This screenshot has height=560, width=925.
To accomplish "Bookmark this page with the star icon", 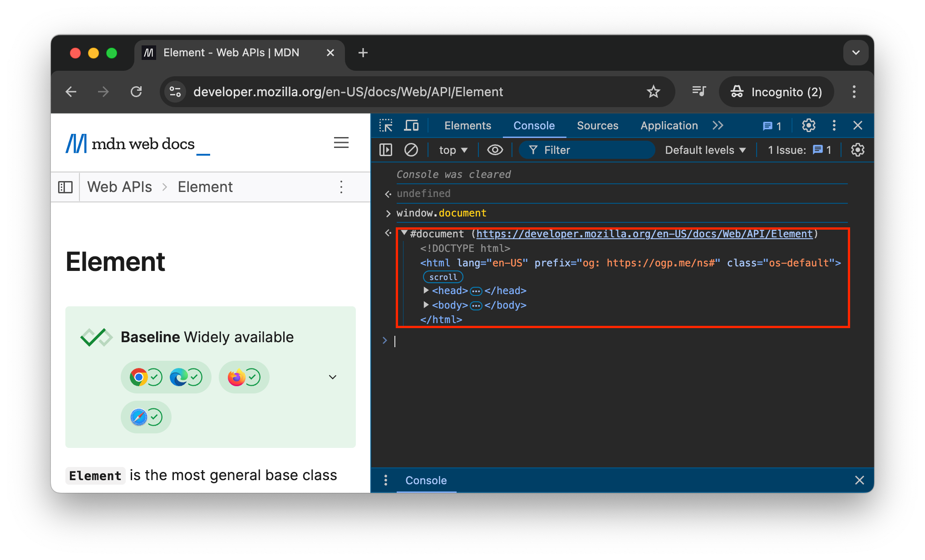I will pyautogui.click(x=653, y=92).
